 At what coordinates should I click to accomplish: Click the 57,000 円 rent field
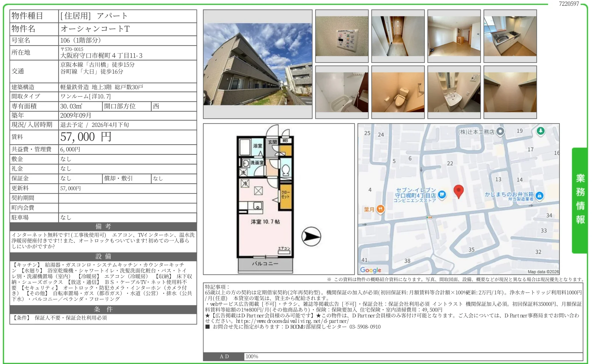[x=86, y=137]
